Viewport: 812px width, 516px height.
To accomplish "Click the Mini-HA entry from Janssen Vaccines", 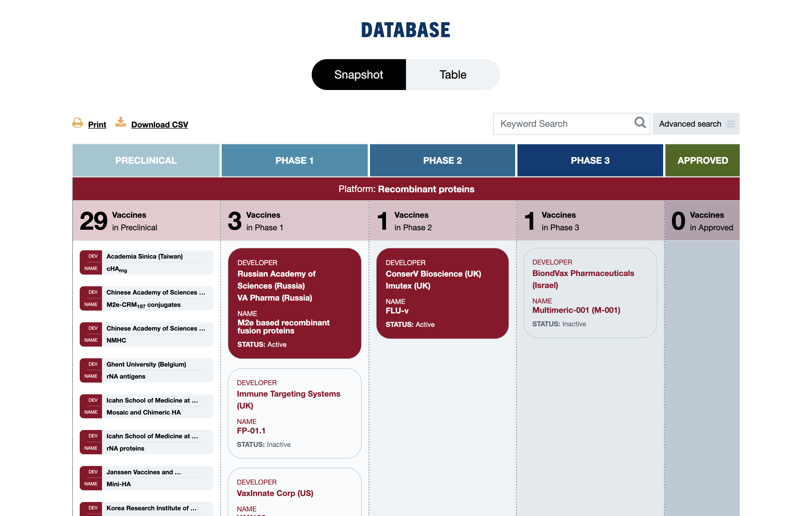I will point(146,477).
